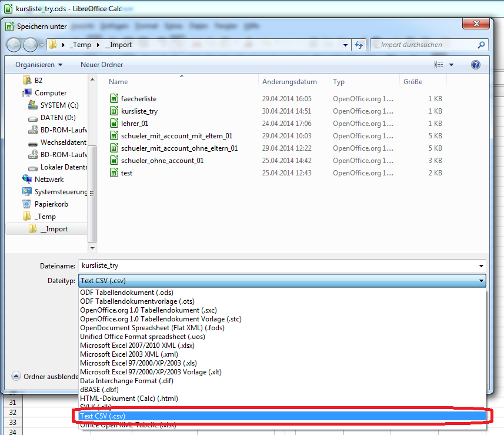This screenshot has height=435, width=504.
Task: Click the forward navigation arrow button
Action: click(31, 45)
